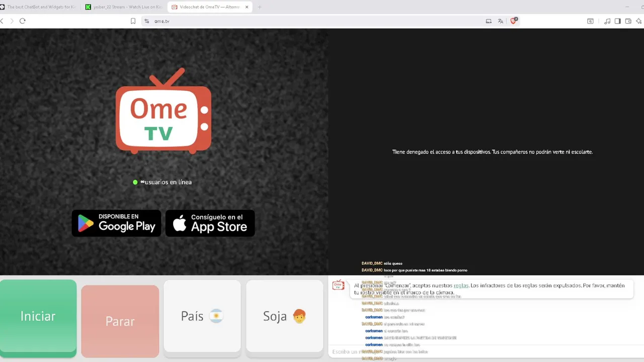Image resolution: width=644 pixels, height=362 pixels.
Task: Click the green online status dot
Action: coord(135,182)
